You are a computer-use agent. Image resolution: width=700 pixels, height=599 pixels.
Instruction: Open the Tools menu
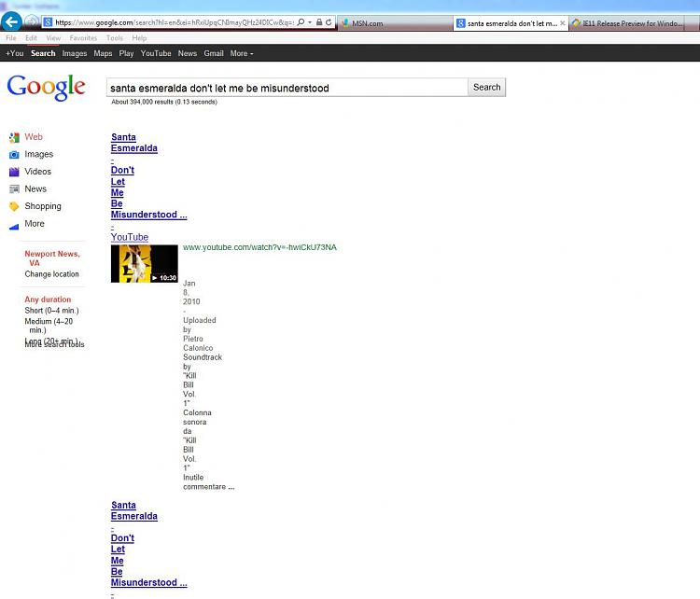tap(114, 38)
